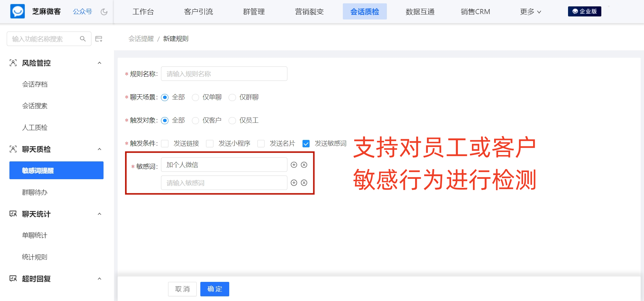Select 全部 for 触发对象
Image resolution: width=644 pixels, height=301 pixels.
(165, 120)
